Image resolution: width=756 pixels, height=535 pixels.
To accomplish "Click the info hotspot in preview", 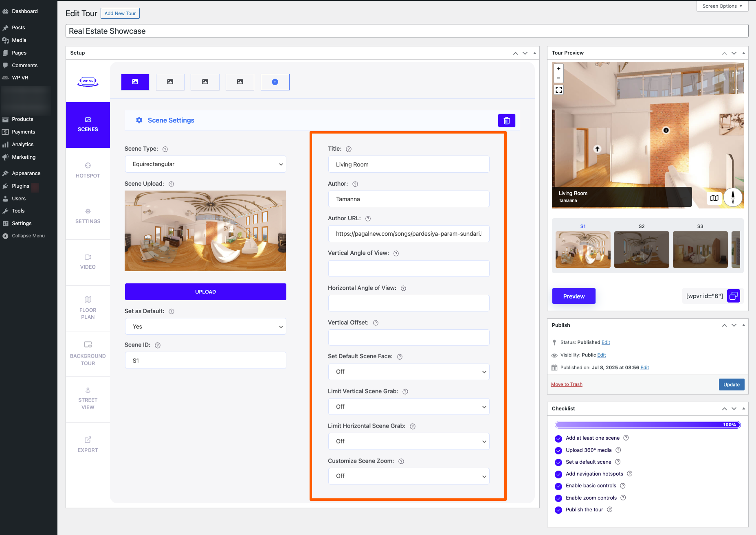I will click(x=666, y=130).
